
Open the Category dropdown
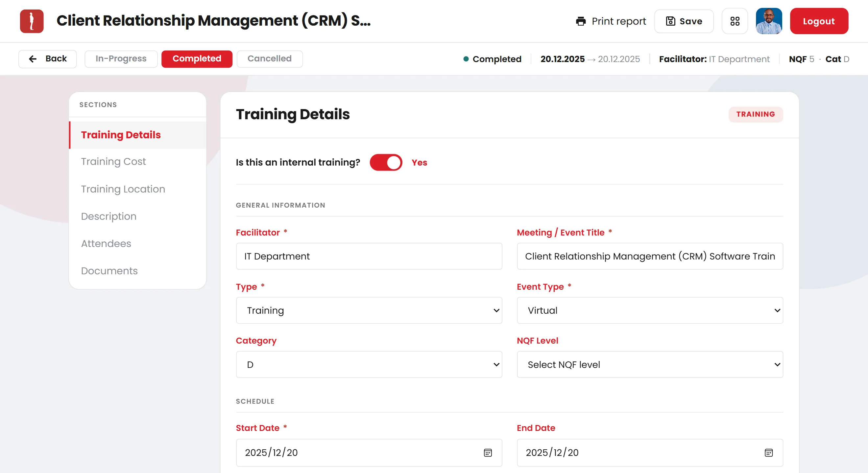tap(369, 365)
